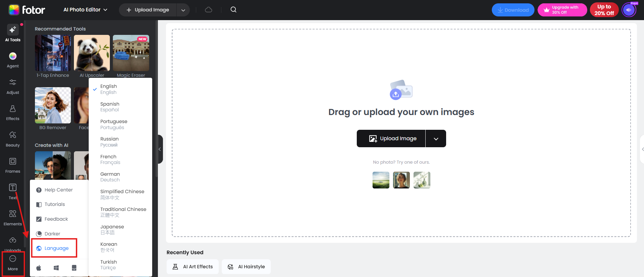Open the Effects sidebar panel
This screenshot has height=277, width=644.
(13, 113)
